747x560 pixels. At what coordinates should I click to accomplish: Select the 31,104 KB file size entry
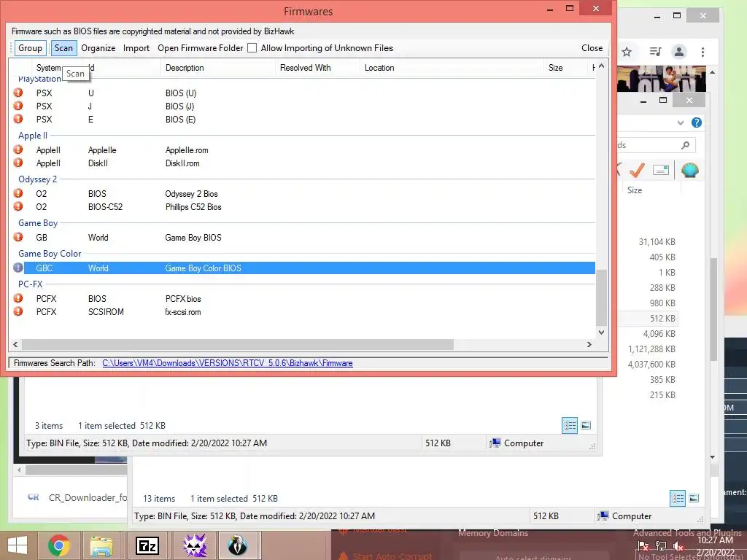pos(657,242)
